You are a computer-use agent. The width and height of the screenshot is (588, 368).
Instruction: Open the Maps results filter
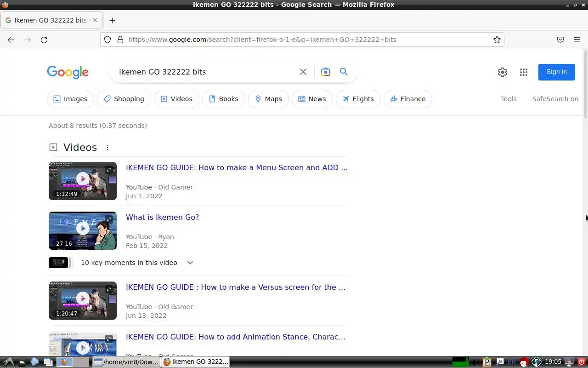point(268,99)
